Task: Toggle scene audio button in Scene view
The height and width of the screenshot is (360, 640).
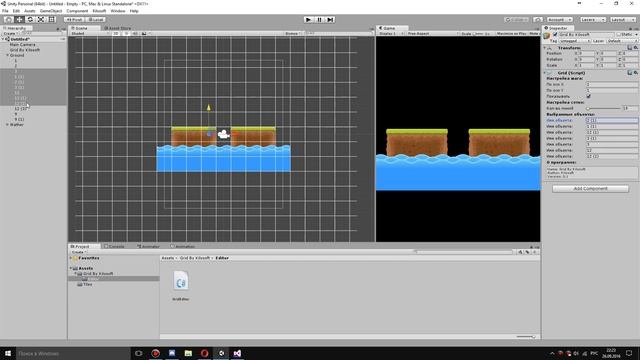Action: click(135, 33)
